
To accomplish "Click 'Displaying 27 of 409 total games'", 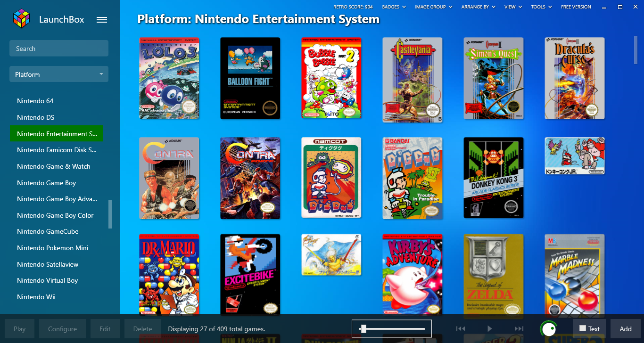I will (216, 329).
